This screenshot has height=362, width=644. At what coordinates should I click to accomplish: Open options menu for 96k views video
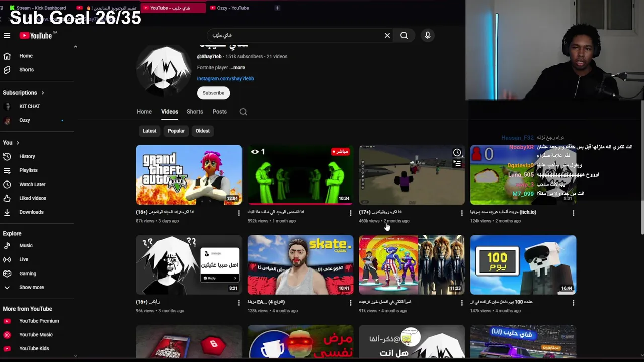(x=239, y=303)
